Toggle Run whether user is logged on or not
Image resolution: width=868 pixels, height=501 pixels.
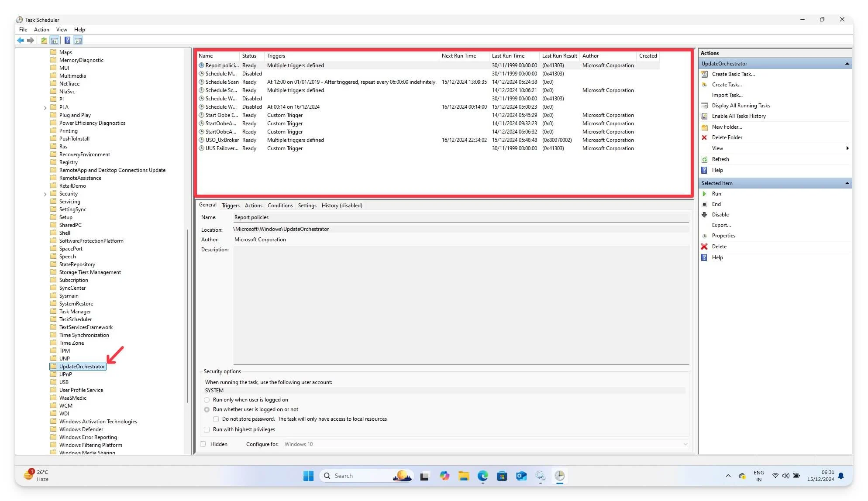(x=207, y=409)
